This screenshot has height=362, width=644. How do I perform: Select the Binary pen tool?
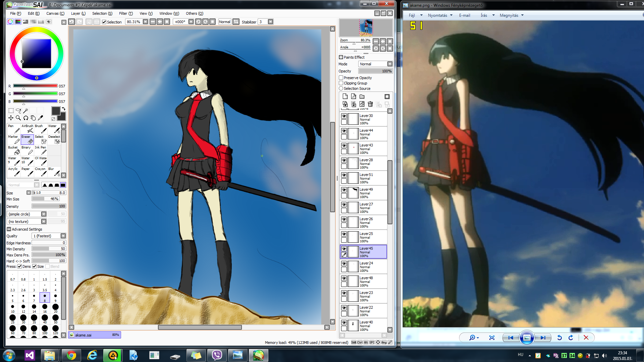click(x=27, y=150)
